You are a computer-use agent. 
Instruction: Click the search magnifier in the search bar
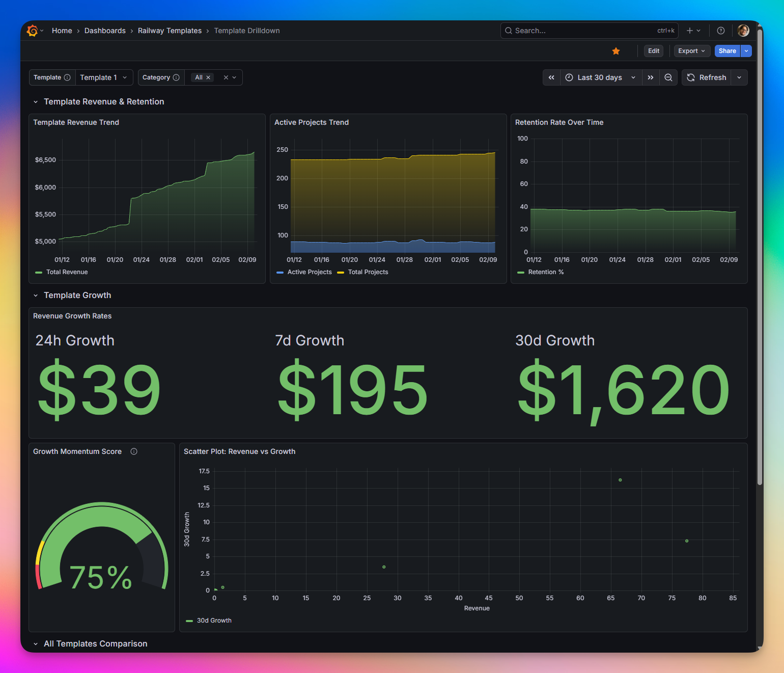(508, 31)
